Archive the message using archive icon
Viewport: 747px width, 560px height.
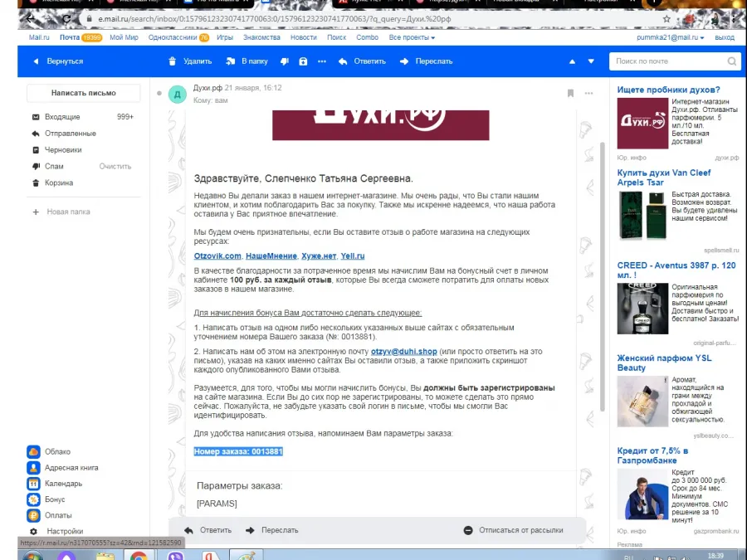[303, 61]
